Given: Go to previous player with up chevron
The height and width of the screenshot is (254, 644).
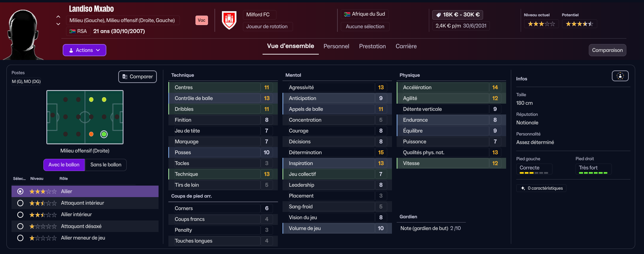Looking at the screenshot, I should pyautogui.click(x=58, y=17).
